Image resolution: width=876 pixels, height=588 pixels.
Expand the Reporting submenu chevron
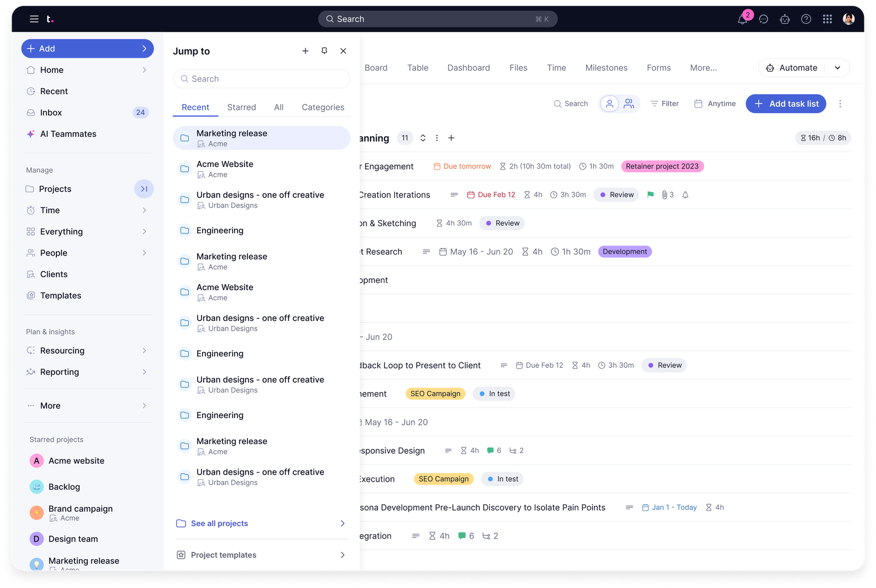144,372
